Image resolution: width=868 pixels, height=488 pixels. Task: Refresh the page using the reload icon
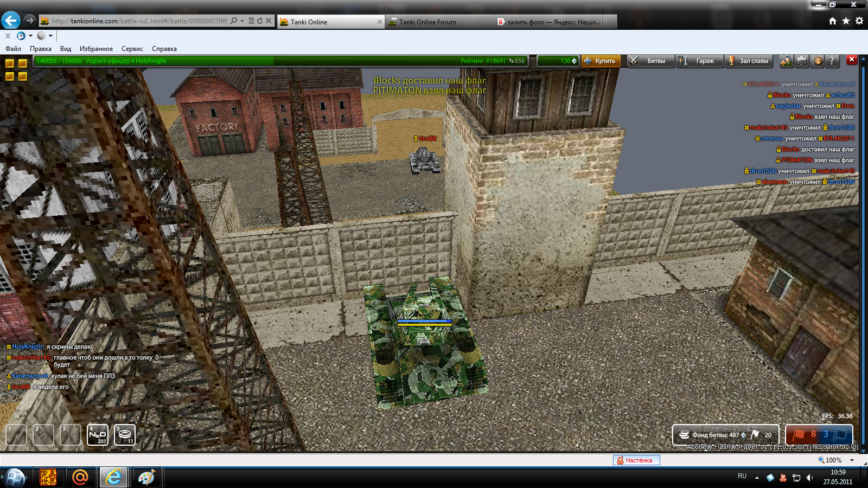[x=260, y=21]
